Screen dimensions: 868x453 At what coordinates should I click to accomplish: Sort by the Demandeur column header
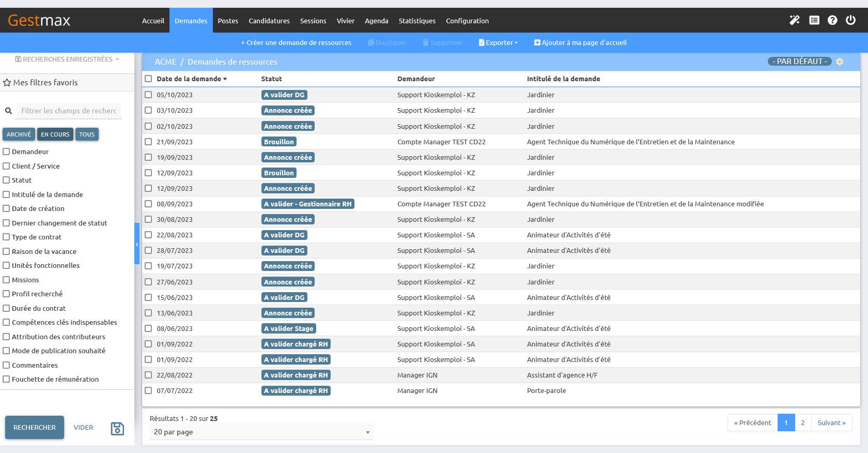click(416, 79)
